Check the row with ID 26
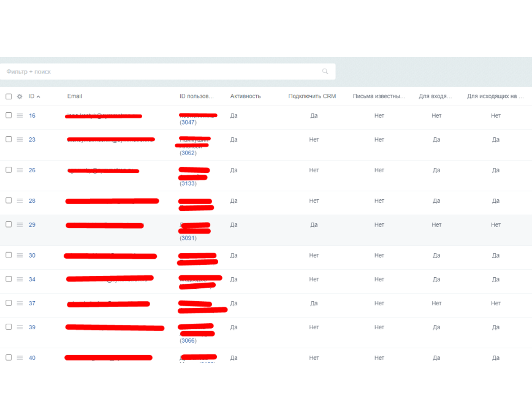This screenshot has width=532, height=420. click(9, 170)
